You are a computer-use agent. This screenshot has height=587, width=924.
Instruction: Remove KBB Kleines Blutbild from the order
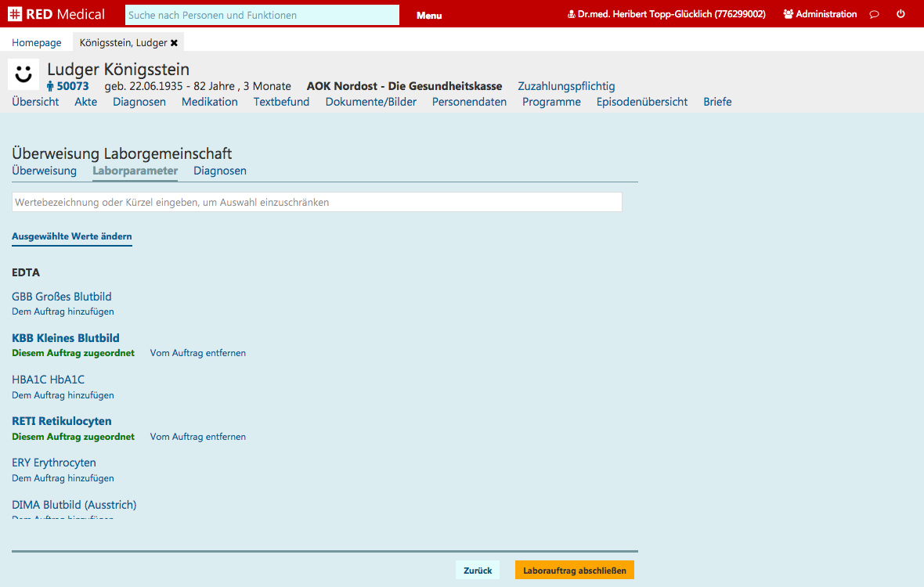198,353
